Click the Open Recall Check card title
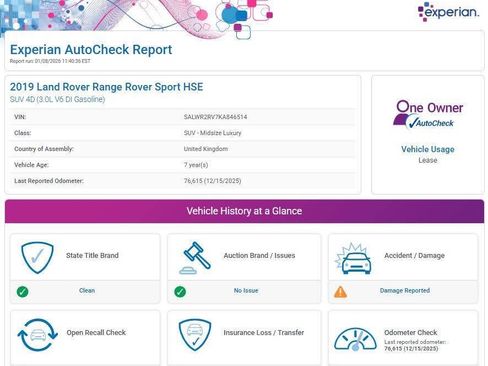Viewport: 488px width, 366px height. click(x=96, y=333)
